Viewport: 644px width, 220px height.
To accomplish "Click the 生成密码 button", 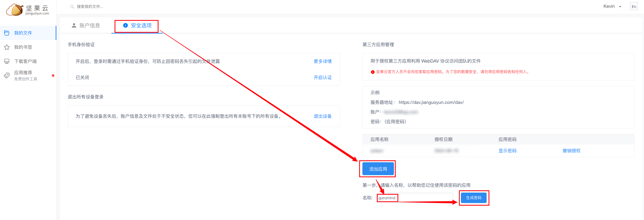I will (x=473, y=198).
